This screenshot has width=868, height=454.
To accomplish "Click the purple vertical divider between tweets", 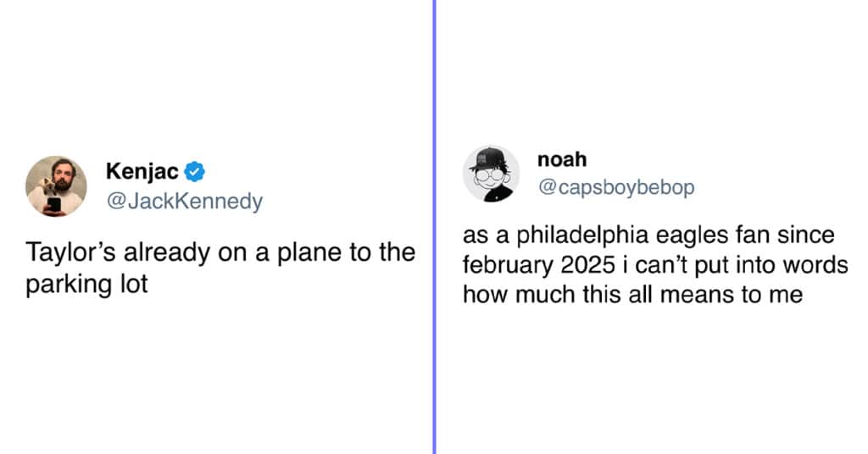I will [434, 227].
